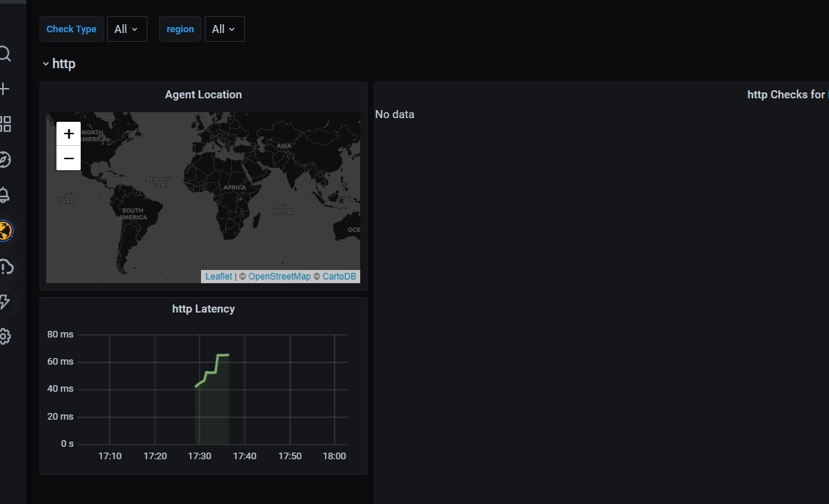829x504 pixels.
Task: Zoom out map with minus button
Action: point(68,157)
